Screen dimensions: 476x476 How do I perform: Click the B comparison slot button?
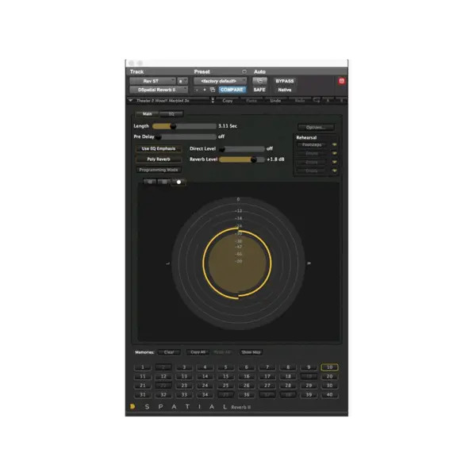[x=341, y=101]
